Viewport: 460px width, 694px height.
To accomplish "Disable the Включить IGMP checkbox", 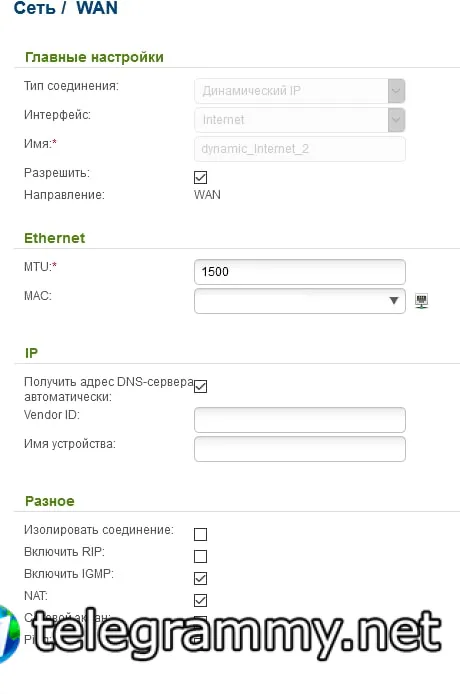I will 201,578.
